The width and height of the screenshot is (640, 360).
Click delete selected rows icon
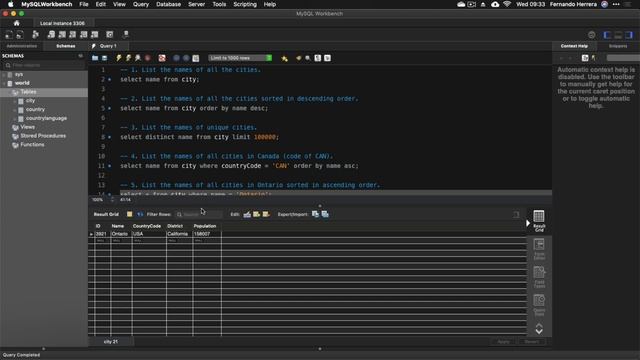[266, 214]
